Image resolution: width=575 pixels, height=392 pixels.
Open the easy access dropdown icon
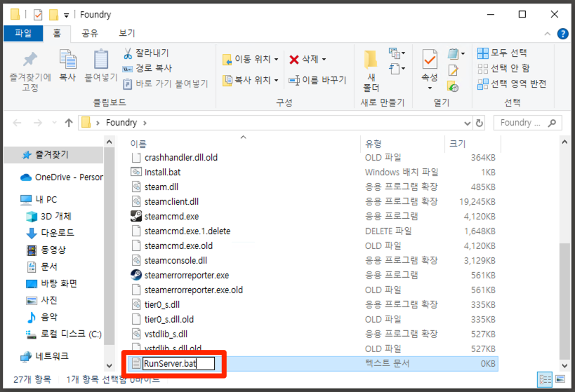[397, 69]
